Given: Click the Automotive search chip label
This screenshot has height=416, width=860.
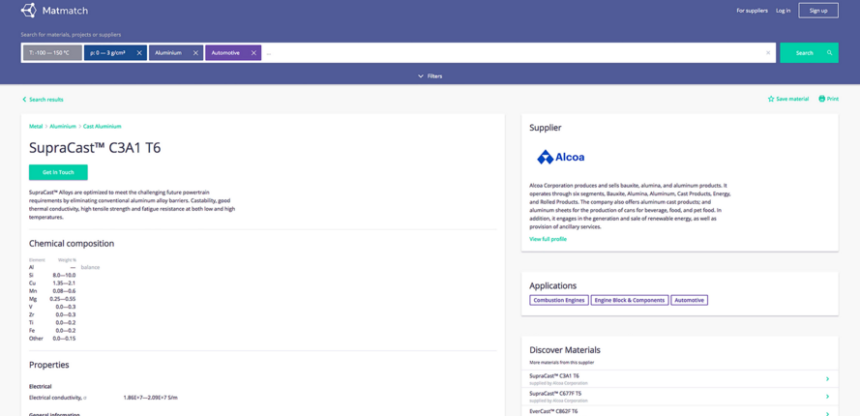Looking at the screenshot, I should tap(226, 53).
